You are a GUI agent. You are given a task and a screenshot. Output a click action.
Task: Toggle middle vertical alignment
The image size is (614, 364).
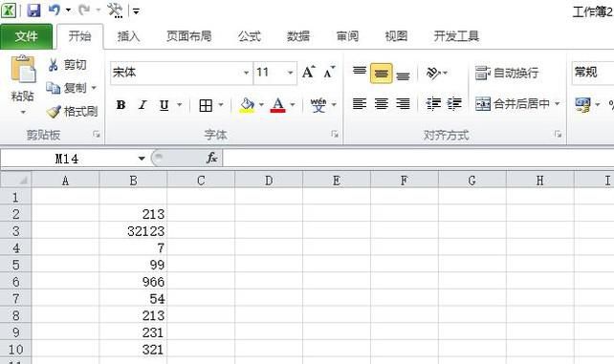coord(382,74)
